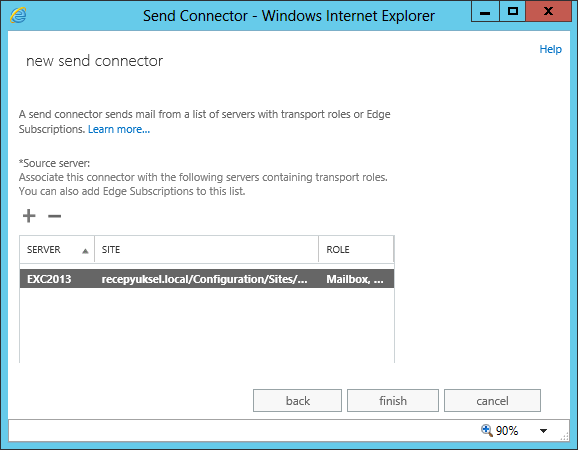The width and height of the screenshot is (578, 450).
Task: Remove selected server with minus icon
Action: pyautogui.click(x=55, y=216)
